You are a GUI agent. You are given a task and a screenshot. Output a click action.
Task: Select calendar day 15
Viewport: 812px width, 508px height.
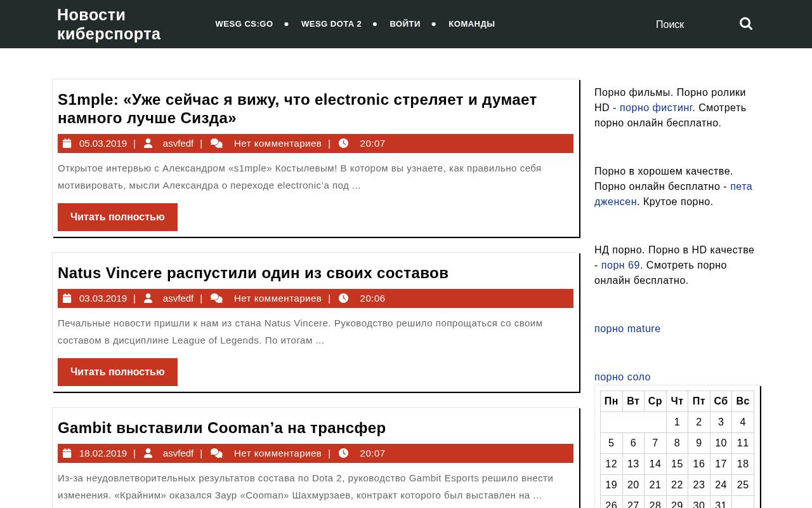tap(677, 464)
